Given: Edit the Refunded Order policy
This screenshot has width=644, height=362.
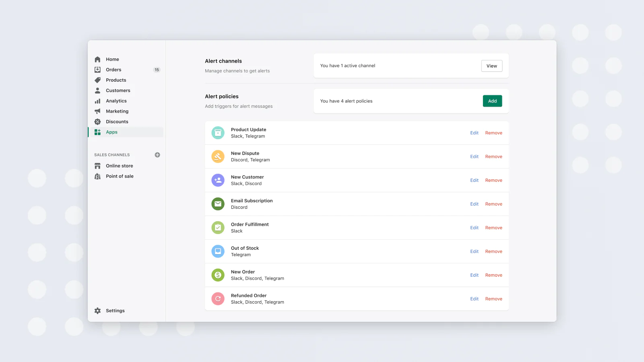Looking at the screenshot, I should pyautogui.click(x=474, y=299).
